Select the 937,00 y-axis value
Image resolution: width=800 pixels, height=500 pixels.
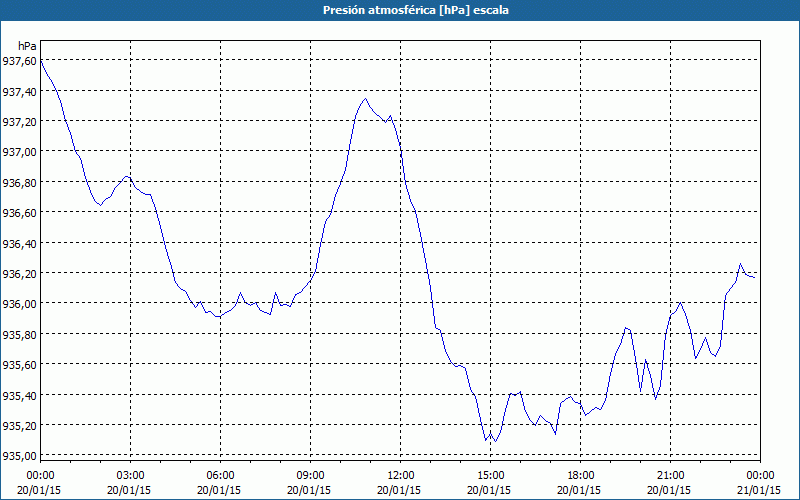tap(19, 153)
